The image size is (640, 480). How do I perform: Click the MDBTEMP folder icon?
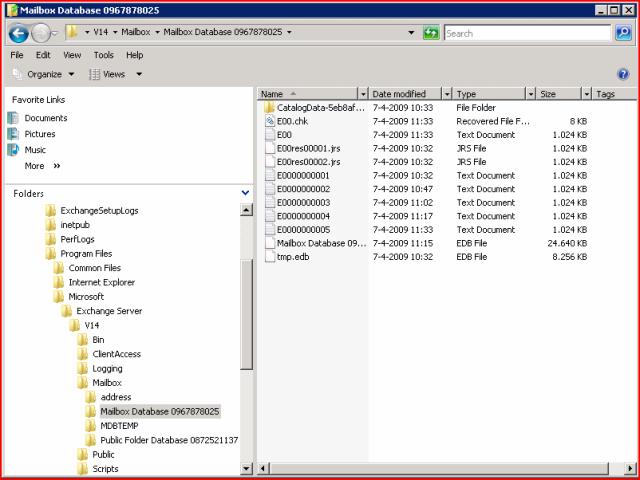coord(91,426)
